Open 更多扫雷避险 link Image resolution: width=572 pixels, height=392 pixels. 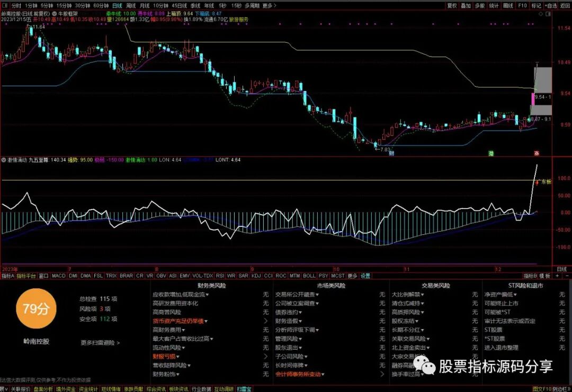point(100,343)
